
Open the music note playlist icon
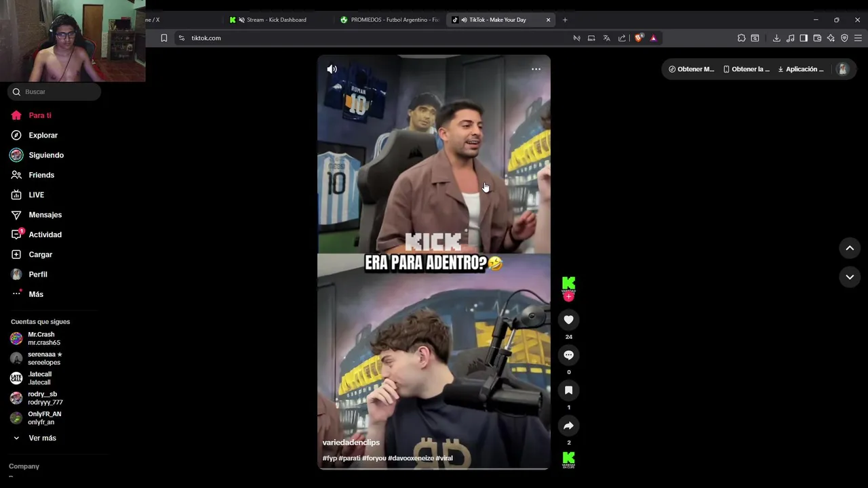click(790, 38)
